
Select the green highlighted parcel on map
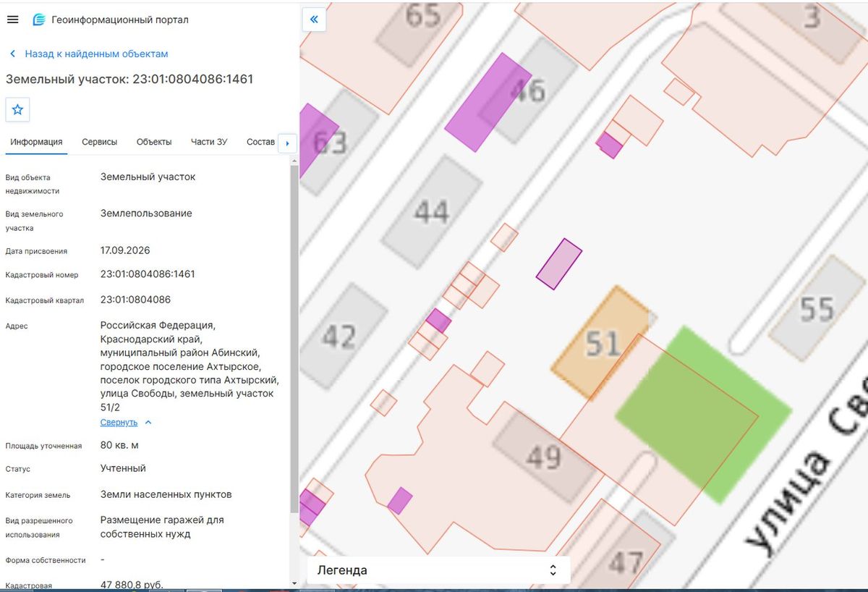pos(703,414)
